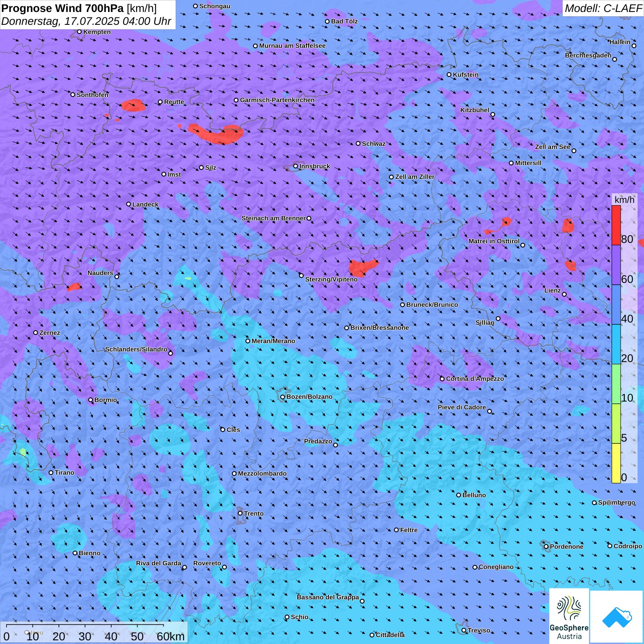Click the Riva del Garda label

158,563
